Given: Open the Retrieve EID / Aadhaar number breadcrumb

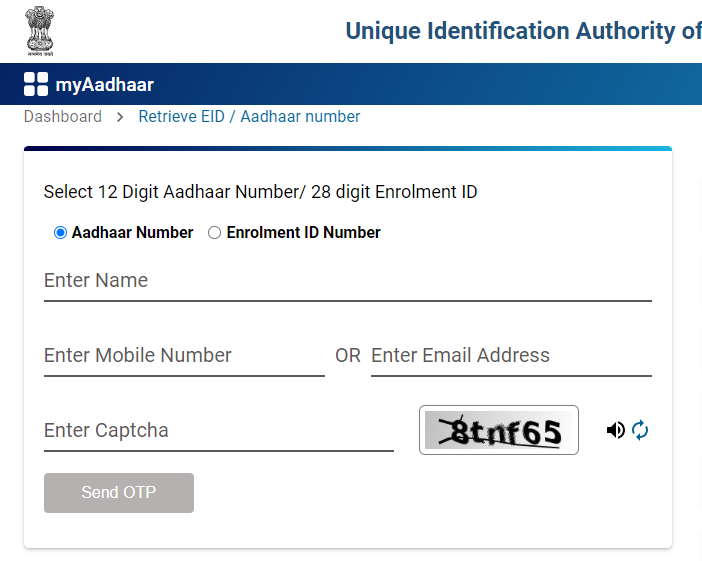Looking at the screenshot, I should click(249, 117).
